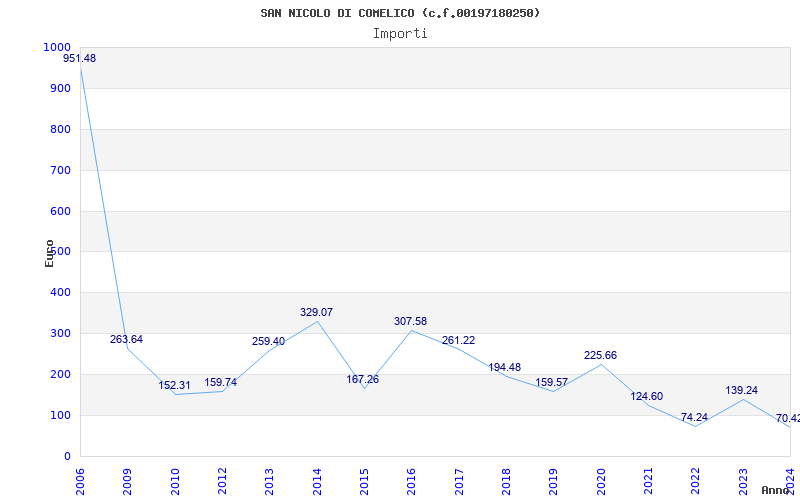Click the data label 261.22
This screenshot has height=500, width=800.
[x=458, y=340]
